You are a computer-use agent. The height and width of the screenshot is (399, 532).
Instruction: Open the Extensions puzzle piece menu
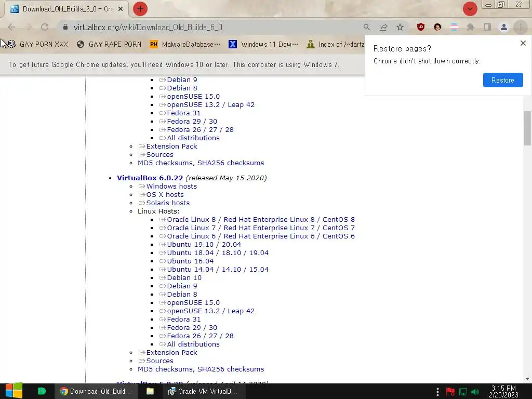(471, 27)
